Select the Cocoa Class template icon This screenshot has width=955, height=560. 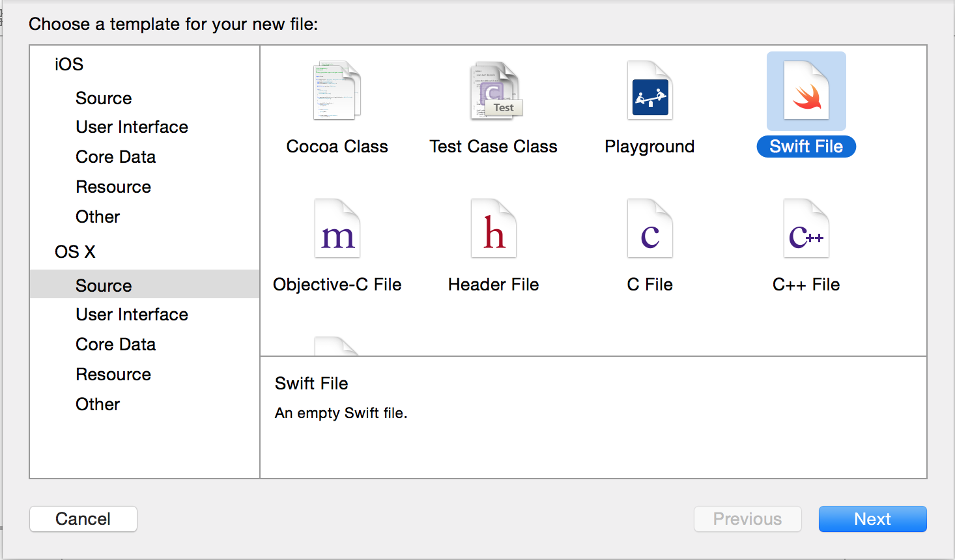click(336, 90)
